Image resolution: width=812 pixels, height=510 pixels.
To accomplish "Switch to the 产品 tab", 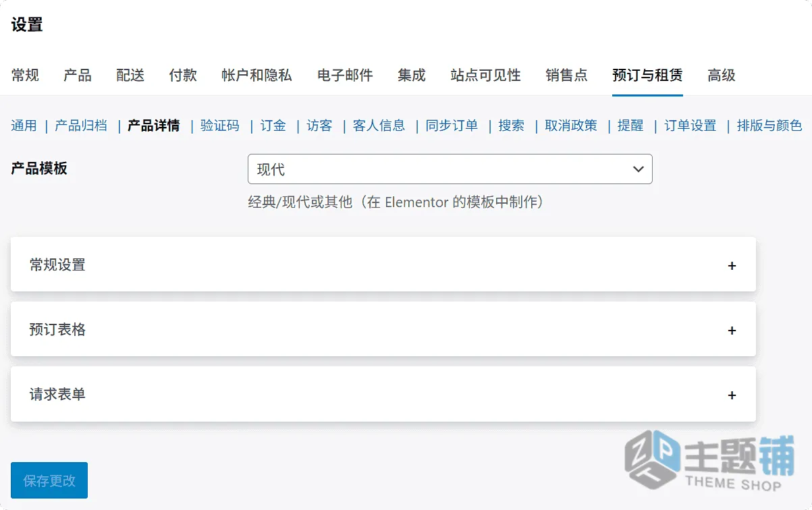I will coord(78,76).
